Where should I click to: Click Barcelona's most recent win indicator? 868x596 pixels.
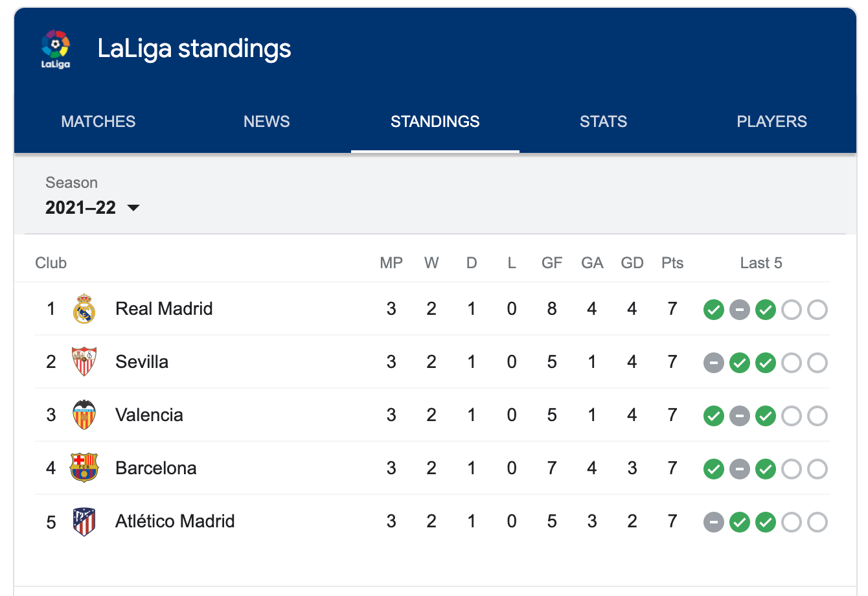tap(766, 469)
